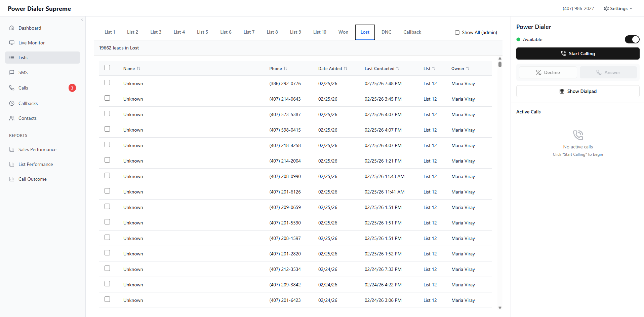Open the DNC tab
Screen dimensions: 644x317
click(x=386, y=32)
